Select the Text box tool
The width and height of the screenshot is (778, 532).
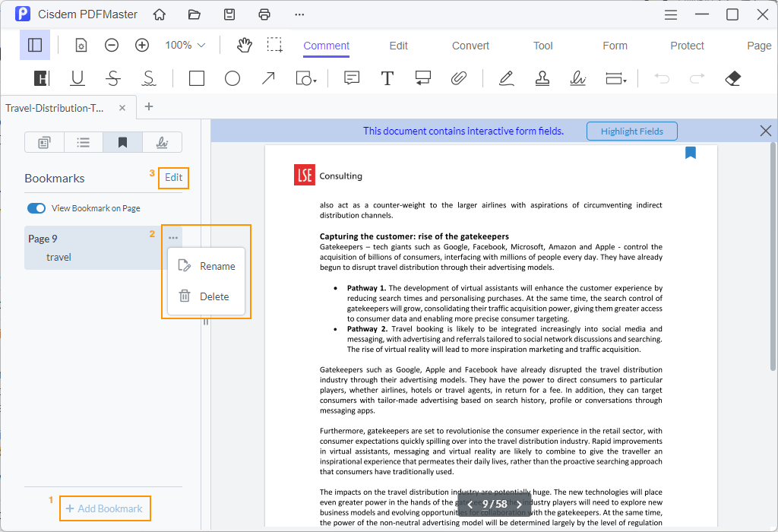tap(387, 78)
